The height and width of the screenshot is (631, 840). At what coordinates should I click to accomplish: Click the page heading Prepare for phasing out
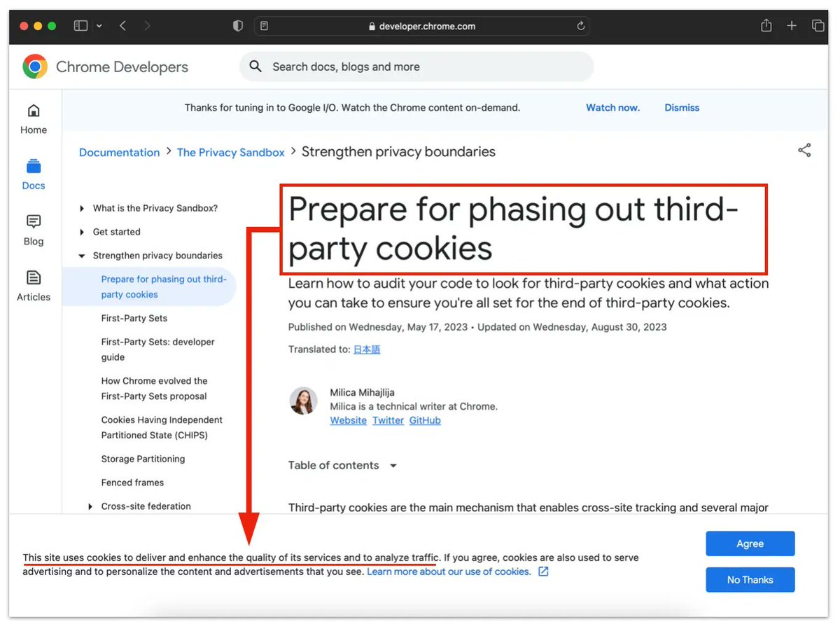click(513, 229)
